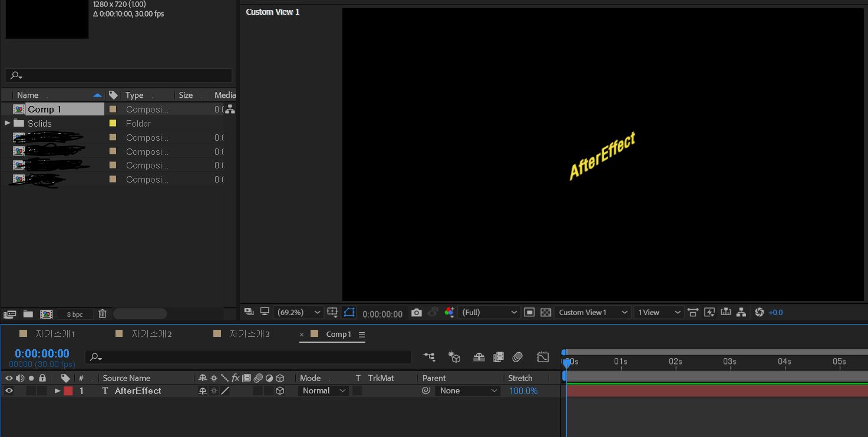Delete selected project item trash icon
This screenshot has height=437, width=868.
pyautogui.click(x=102, y=314)
